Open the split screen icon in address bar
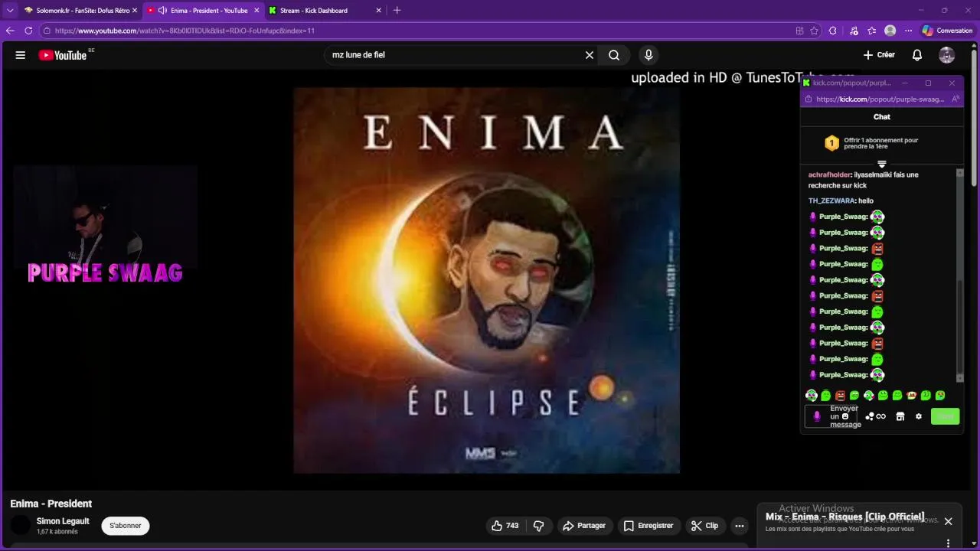Image resolution: width=980 pixels, height=551 pixels. (x=799, y=31)
